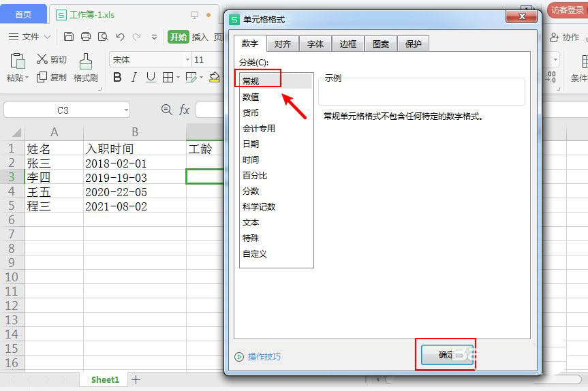Cut selection with the scissors icon
The width and height of the screenshot is (588, 391).
pos(42,59)
